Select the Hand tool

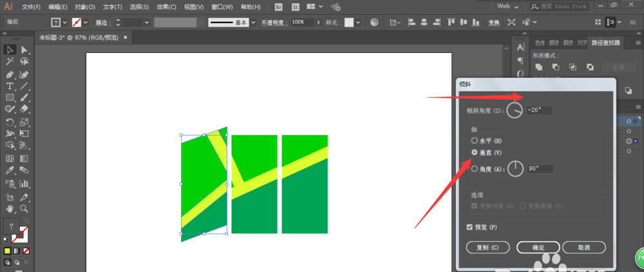tap(10, 208)
